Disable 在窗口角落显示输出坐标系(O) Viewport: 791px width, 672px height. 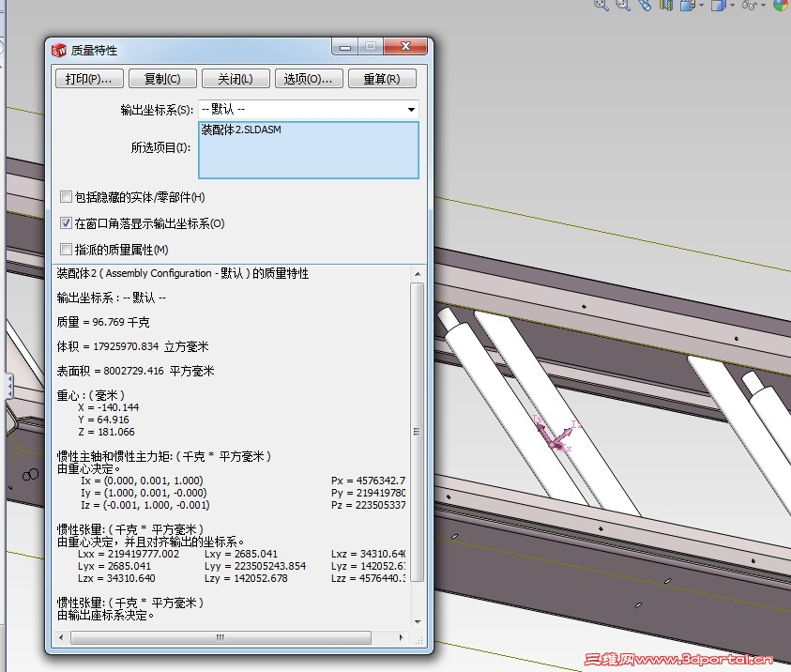point(66,222)
